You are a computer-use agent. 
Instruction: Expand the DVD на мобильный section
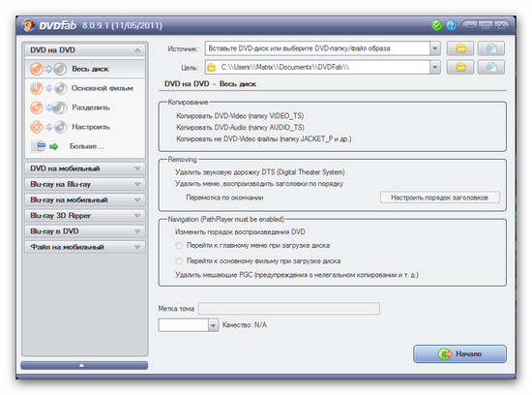click(x=85, y=168)
